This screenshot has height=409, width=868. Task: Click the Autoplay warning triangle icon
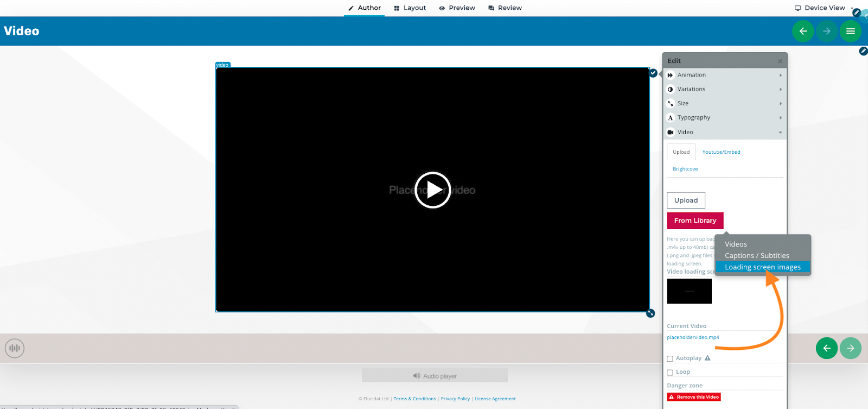707,358
